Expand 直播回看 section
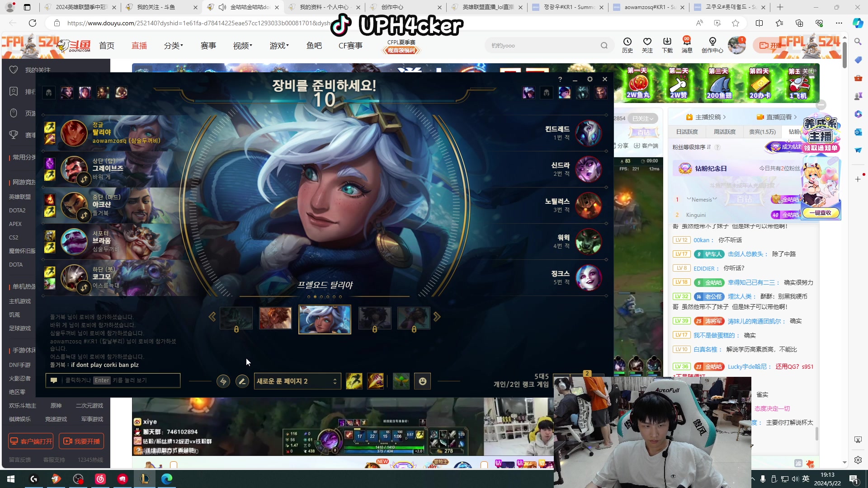This screenshot has width=868, height=488. pyautogui.click(x=777, y=117)
